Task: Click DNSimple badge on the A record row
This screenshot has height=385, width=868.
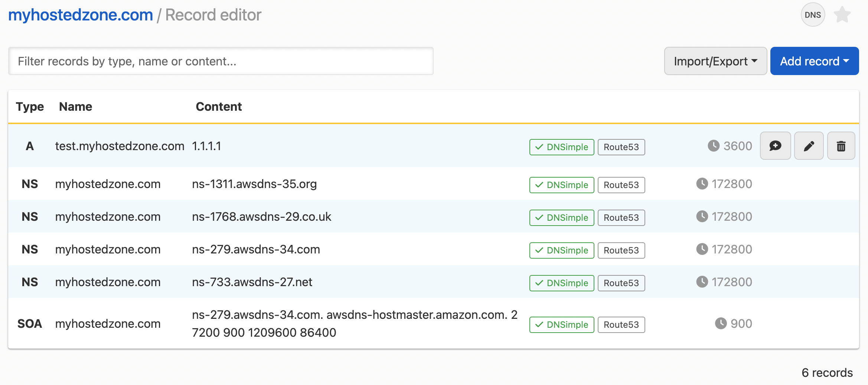Action: 562,147
